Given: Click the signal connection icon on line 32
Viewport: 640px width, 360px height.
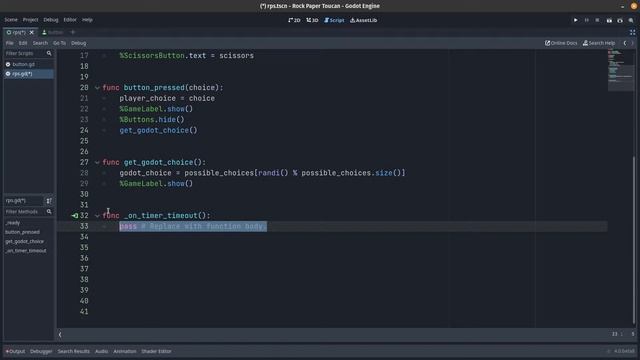Looking at the screenshot, I should pos(75,216).
